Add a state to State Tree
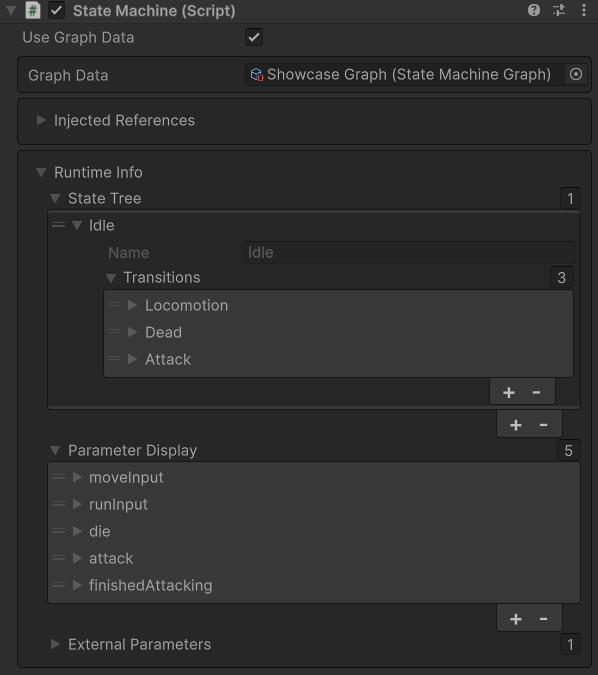Image resolution: width=598 pixels, height=675 pixels. 516,425
